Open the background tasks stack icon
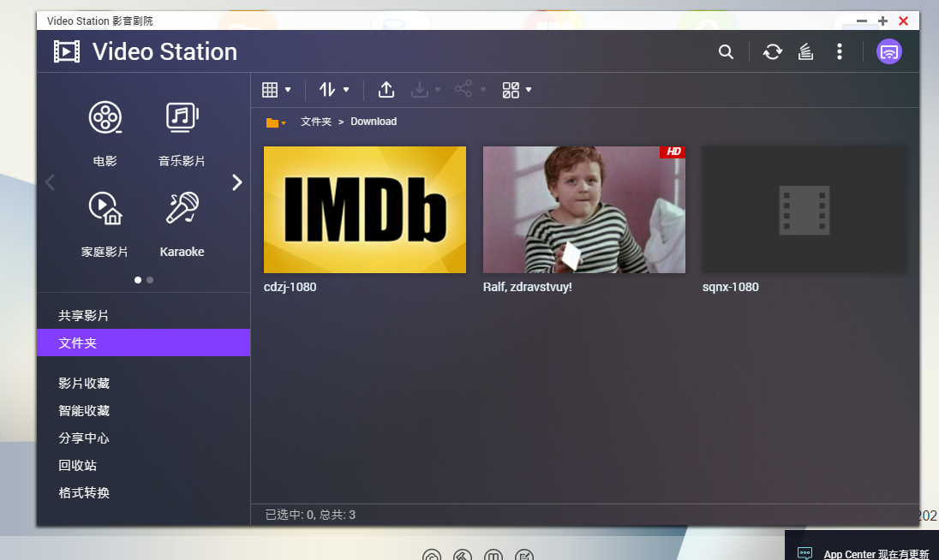Viewport: 939px width, 560px height. (x=805, y=52)
